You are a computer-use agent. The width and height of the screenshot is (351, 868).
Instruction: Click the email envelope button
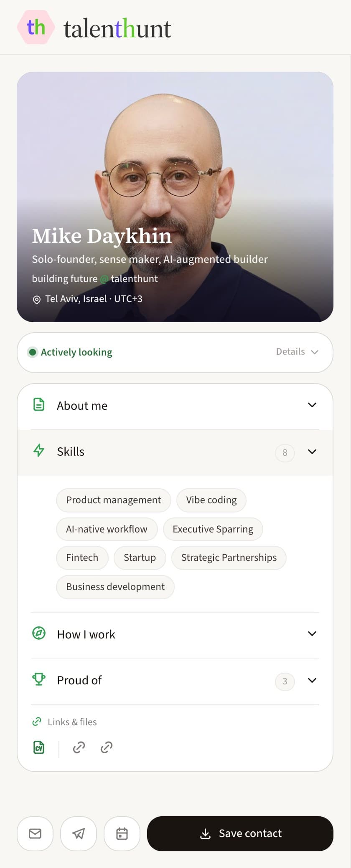click(35, 833)
